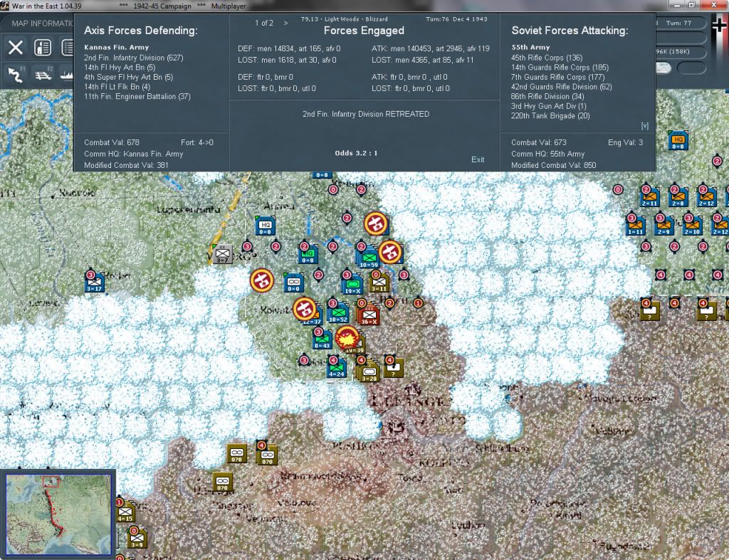This screenshot has width=729, height=560.
Task: Click '14th Guards Rifle Corps (185)' entry
Action: 560,68
